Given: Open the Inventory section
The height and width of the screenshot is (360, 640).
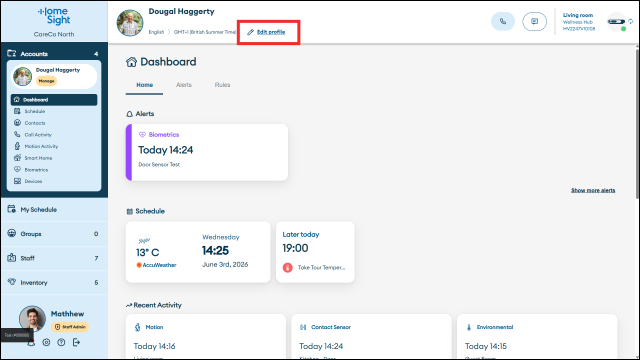Looking at the screenshot, I should (x=54, y=282).
